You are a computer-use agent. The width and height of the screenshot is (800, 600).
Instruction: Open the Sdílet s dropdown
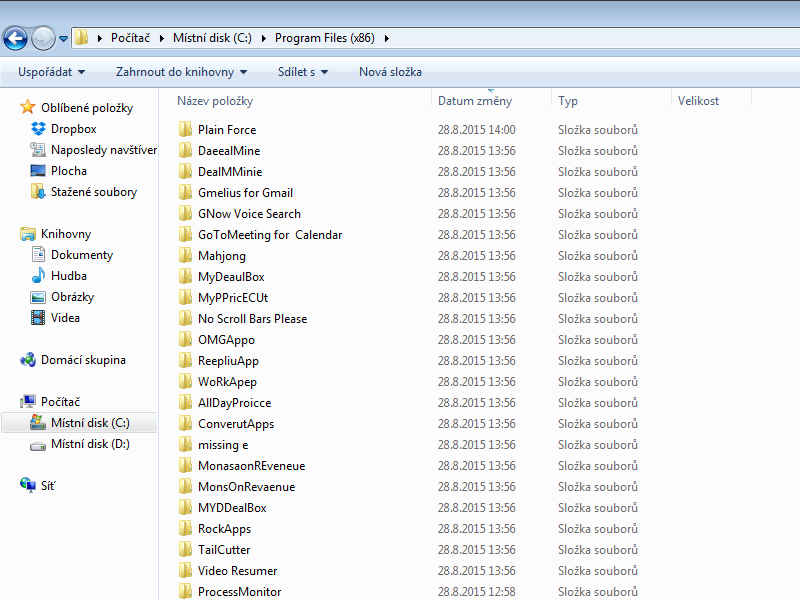[303, 72]
